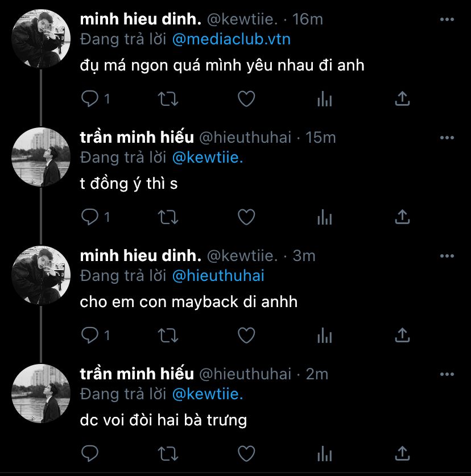View analytics for 'dc voi đòi' tweet

click(x=324, y=454)
